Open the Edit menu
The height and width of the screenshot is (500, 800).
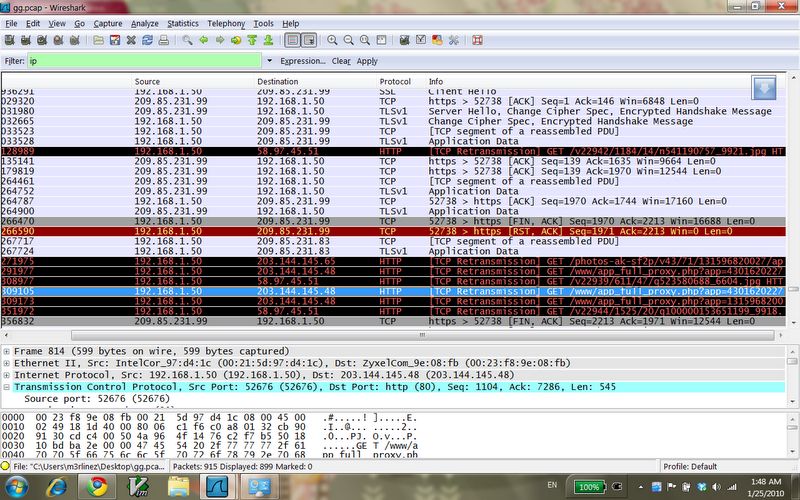33,23
